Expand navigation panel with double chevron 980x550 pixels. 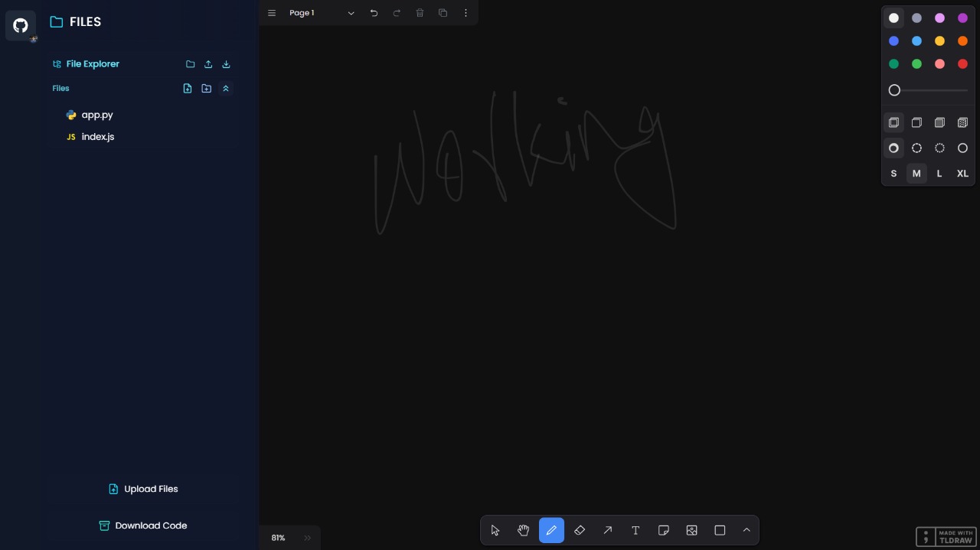tap(308, 538)
